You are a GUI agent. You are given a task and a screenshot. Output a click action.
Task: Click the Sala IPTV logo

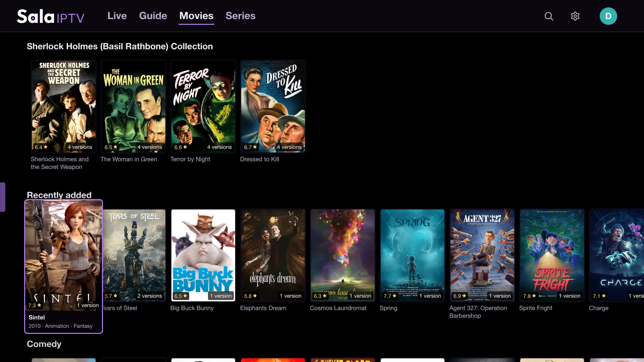click(x=51, y=16)
